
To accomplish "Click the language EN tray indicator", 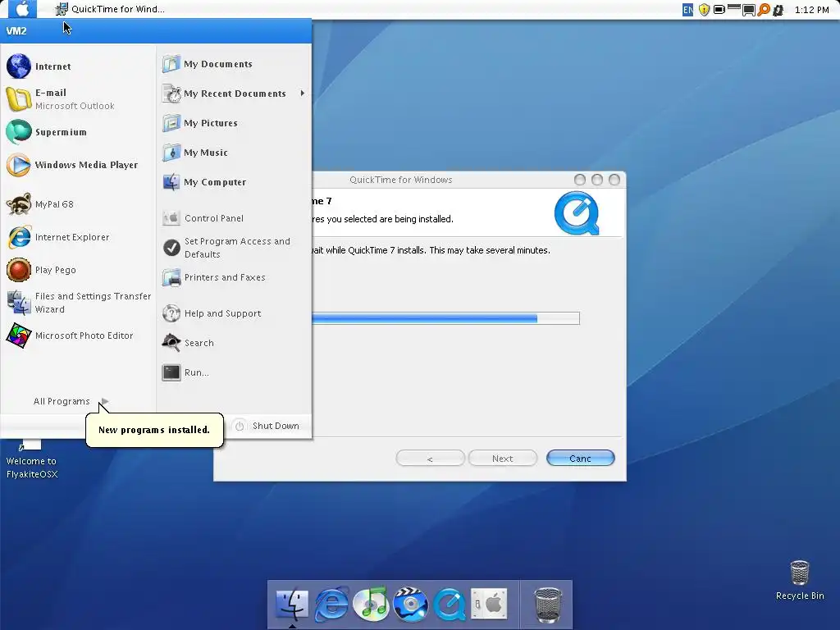I will pos(688,9).
